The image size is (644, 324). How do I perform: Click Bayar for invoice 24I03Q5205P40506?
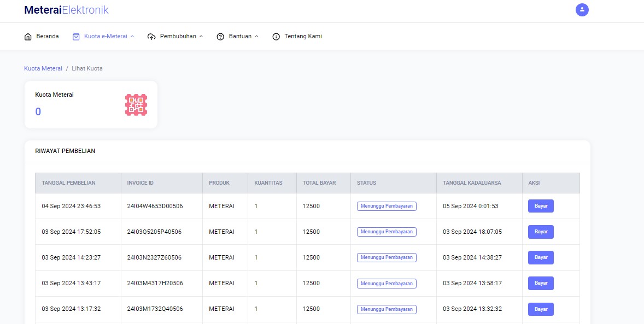[x=541, y=232]
